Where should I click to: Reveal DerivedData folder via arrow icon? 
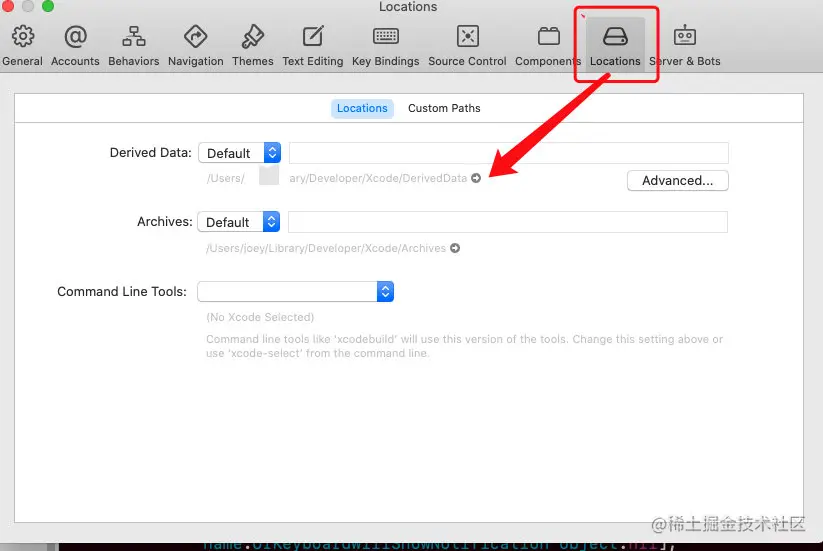pos(476,178)
